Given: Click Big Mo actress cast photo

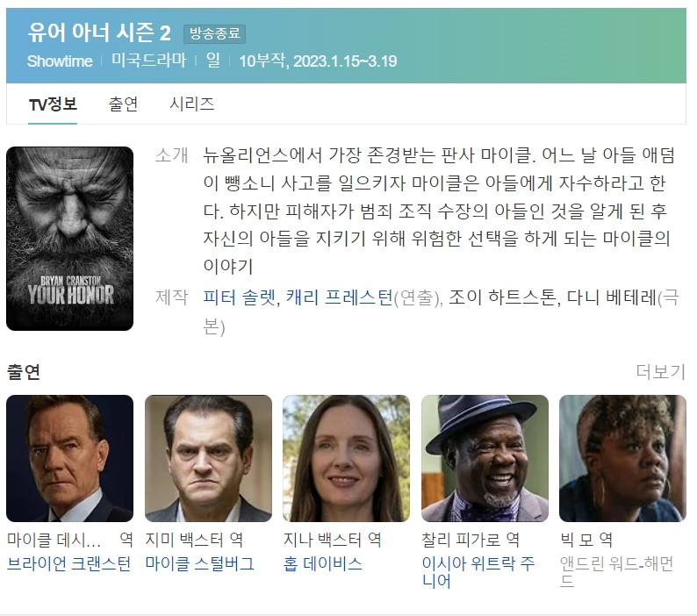Looking at the screenshot, I should coord(622,458).
